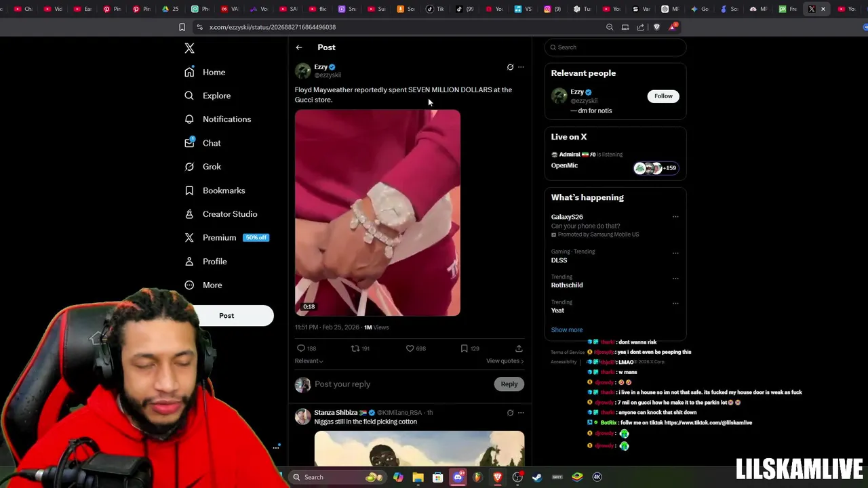The width and height of the screenshot is (868, 488).
Task: Expand the More menu in sidebar
Action: pyautogui.click(x=203, y=285)
